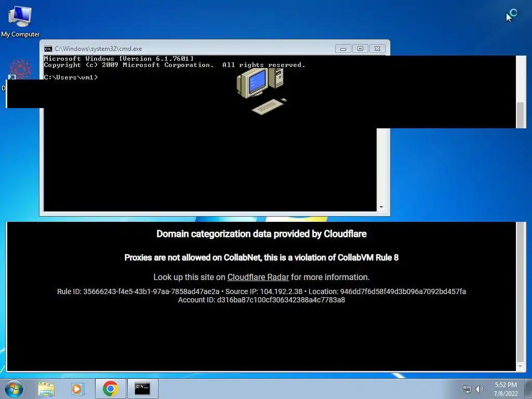
Task: Open the clock showing 5:52 PM
Action: 506,389
